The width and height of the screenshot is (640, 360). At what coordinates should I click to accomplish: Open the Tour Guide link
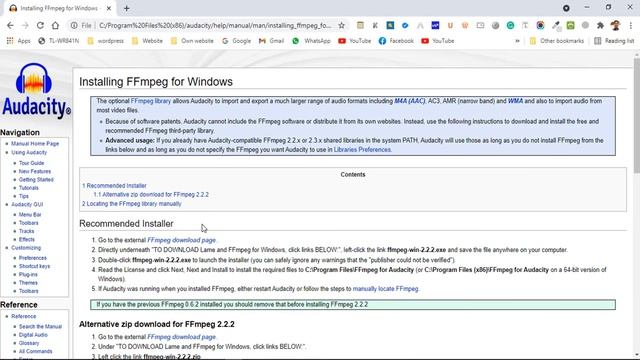click(x=31, y=163)
